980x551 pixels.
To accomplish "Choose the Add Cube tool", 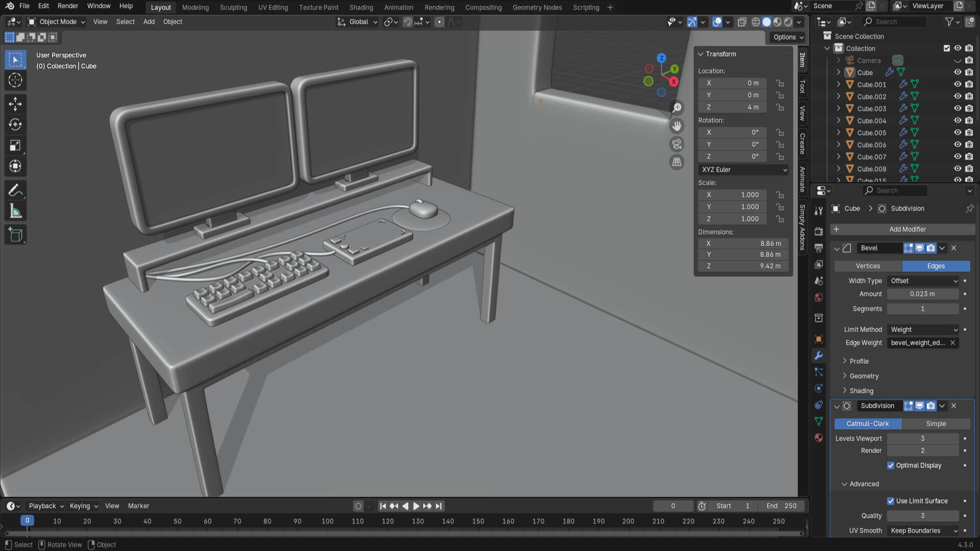I will point(15,235).
